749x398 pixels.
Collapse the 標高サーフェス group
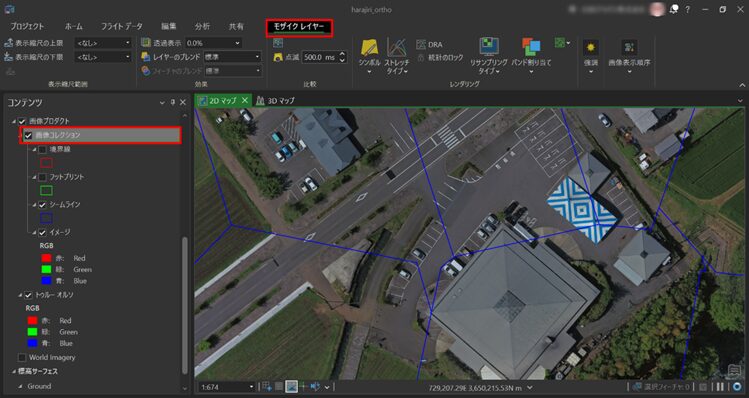tap(14, 371)
